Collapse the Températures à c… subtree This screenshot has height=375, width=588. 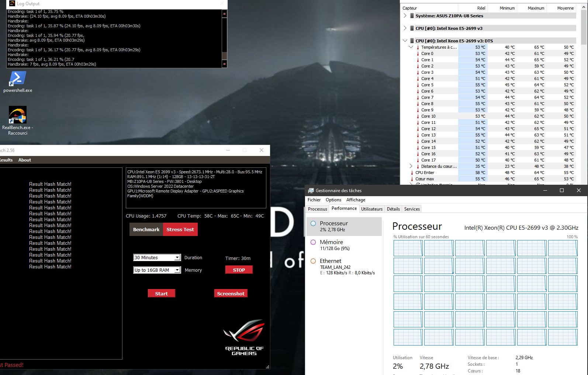coord(411,47)
